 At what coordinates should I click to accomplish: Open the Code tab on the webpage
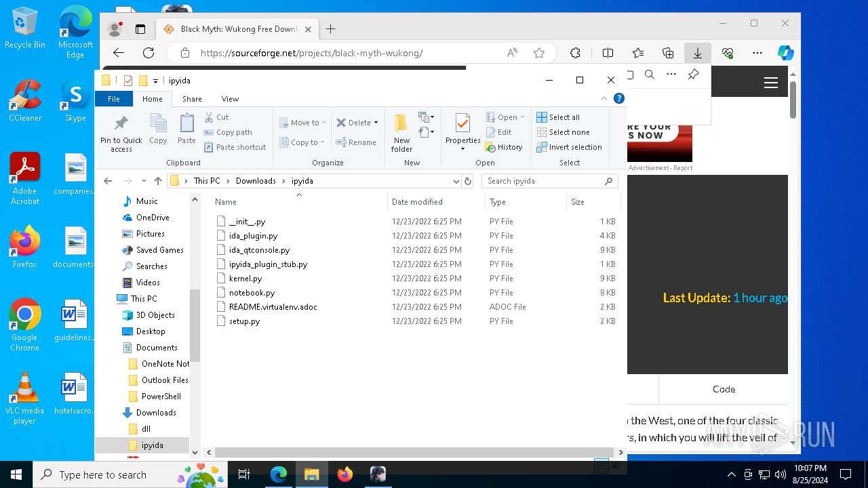coord(724,389)
